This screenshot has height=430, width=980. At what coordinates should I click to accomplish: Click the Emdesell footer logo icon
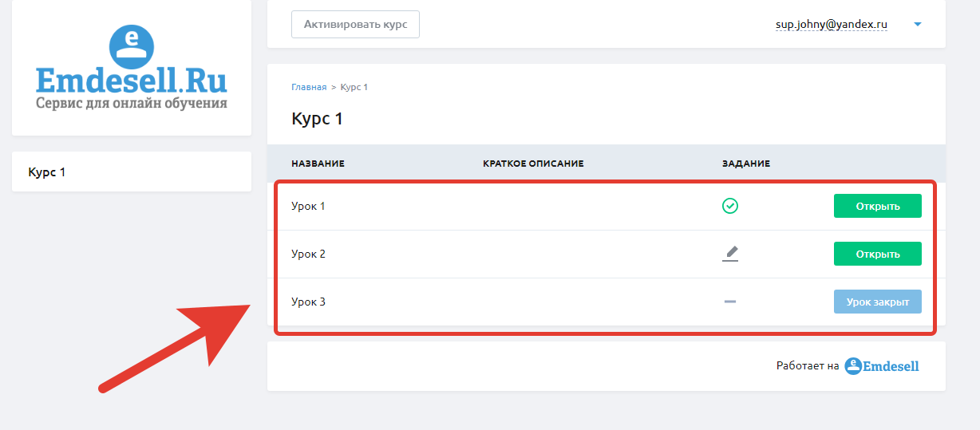(x=853, y=366)
